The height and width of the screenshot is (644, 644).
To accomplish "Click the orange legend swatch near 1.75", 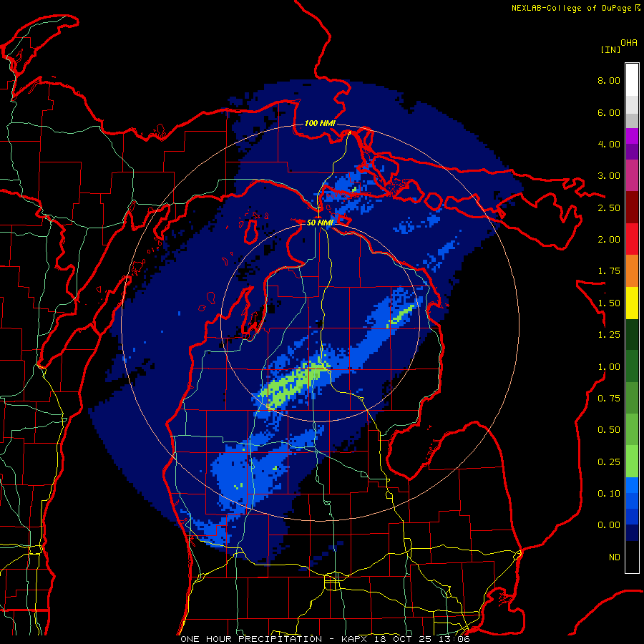I will pos(632,271).
